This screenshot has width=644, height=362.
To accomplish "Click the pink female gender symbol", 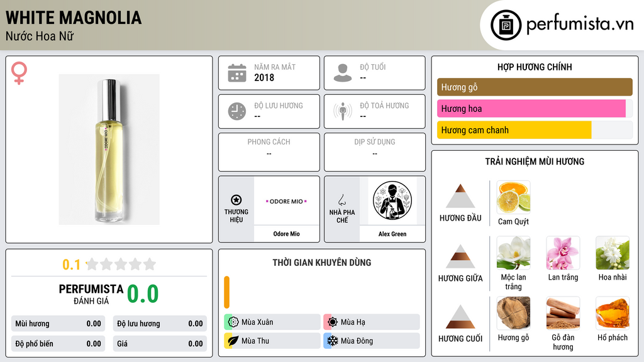I will click(x=19, y=73).
